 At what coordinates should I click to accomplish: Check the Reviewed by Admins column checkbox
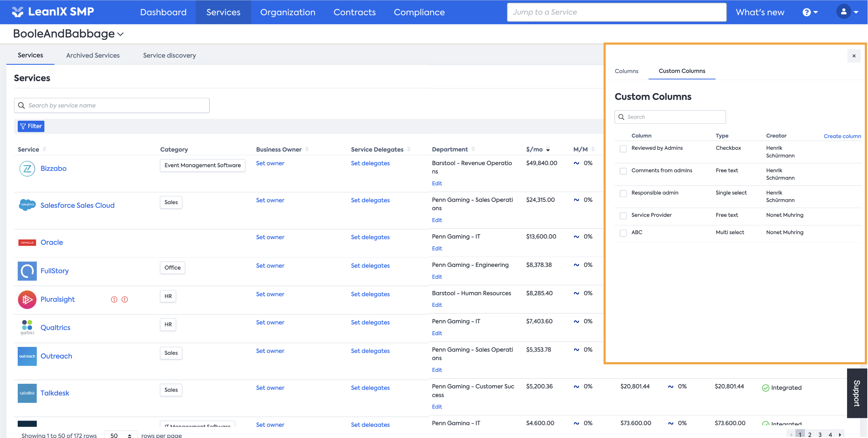pyautogui.click(x=623, y=149)
